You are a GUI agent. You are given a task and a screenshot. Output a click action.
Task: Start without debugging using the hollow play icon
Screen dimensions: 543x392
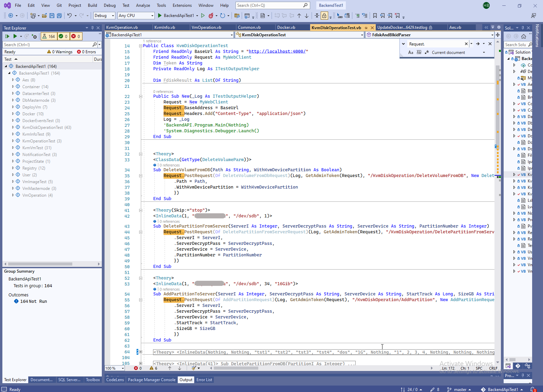(x=203, y=16)
